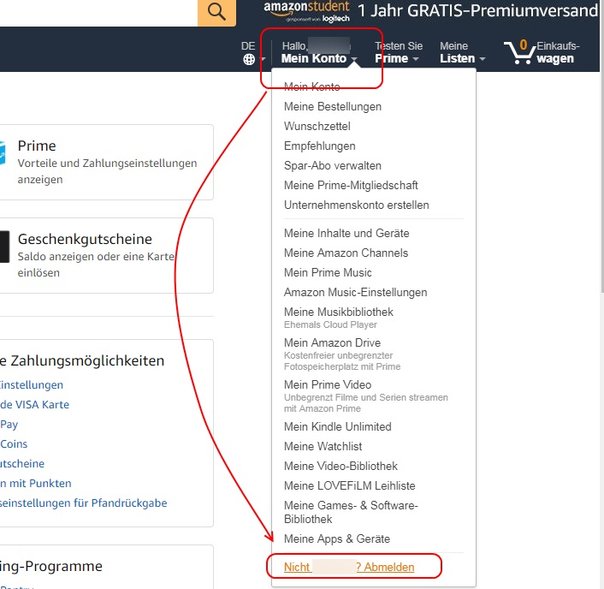The width and height of the screenshot is (604, 589).
Task: Open Meine Bestellungen
Action: 333,107
